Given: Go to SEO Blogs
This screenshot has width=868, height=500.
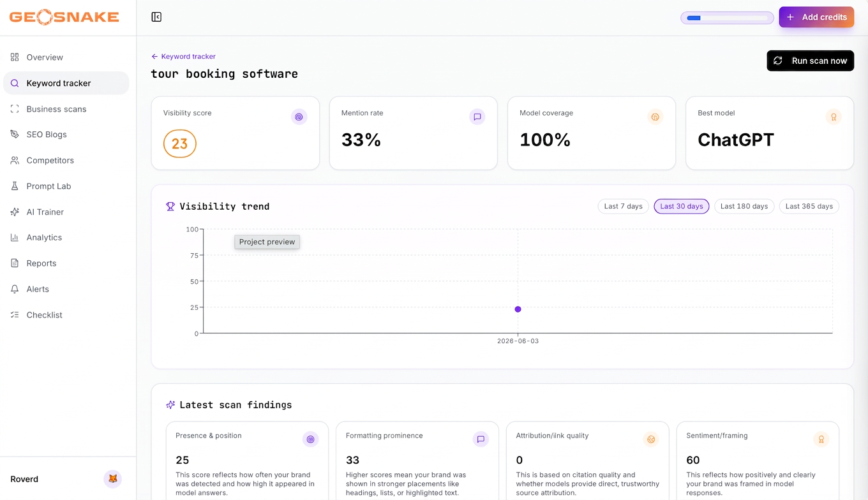Looking at the screenshot, I should (66, 135).
